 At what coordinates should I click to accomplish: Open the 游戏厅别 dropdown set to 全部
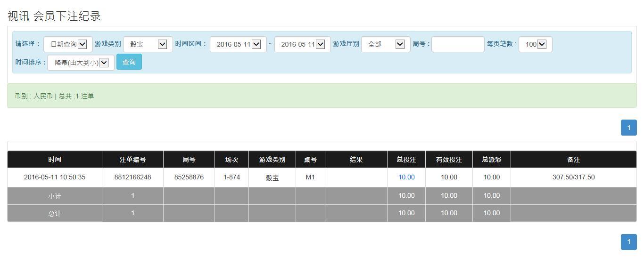[x=385, y=44]
